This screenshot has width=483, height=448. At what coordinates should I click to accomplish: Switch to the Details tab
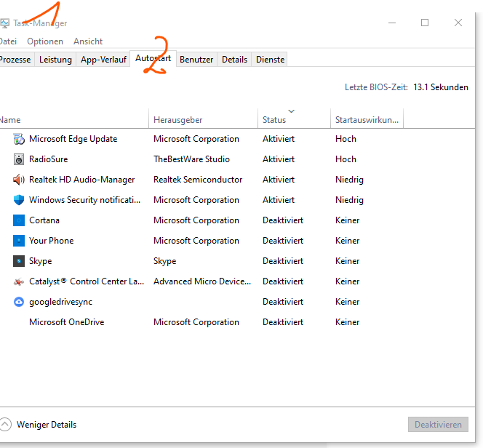coord(234,60)
